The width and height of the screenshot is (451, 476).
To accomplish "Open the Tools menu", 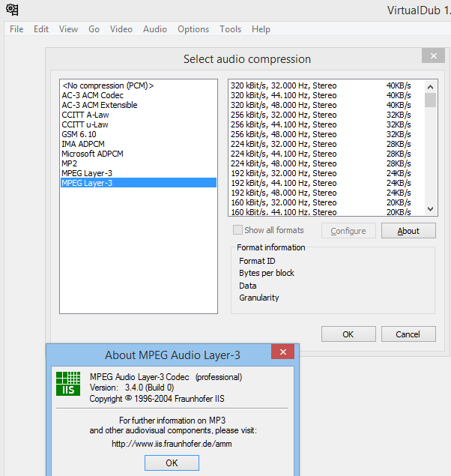I will pyautogui.click(x=230, y=29).
